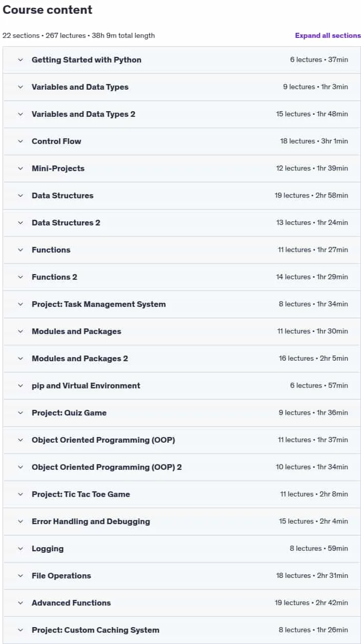
Task: Select the Advanced Functions section title
Action: click(x=71, y=603)
